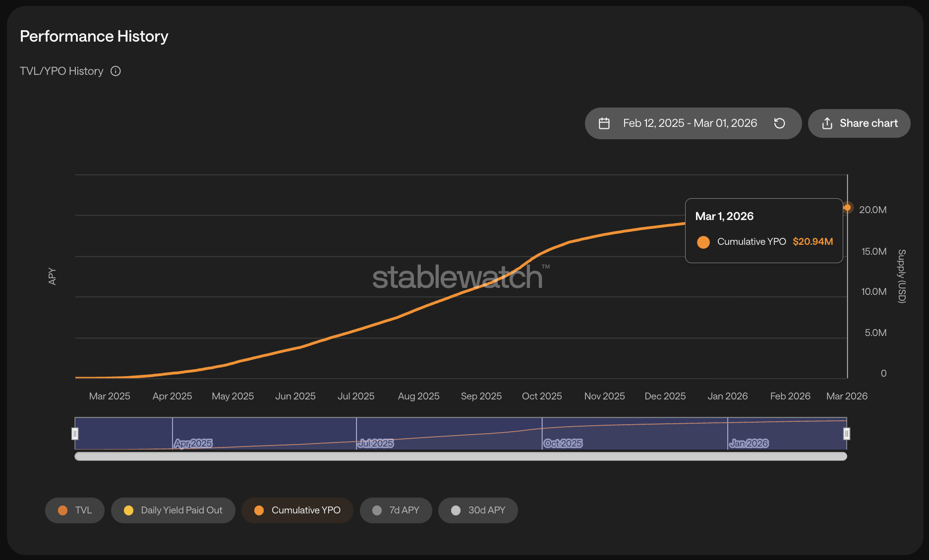Click the info icon beside TVL/YPO History
Screen dimensions: 929x560
coord(116,71)
